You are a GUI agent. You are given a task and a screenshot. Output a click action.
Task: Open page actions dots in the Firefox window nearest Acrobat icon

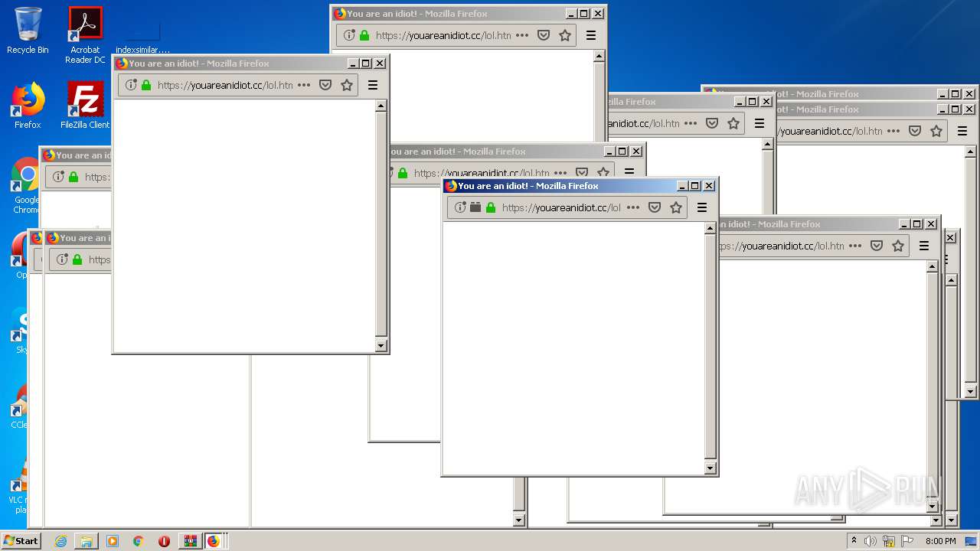pos(304,85)
